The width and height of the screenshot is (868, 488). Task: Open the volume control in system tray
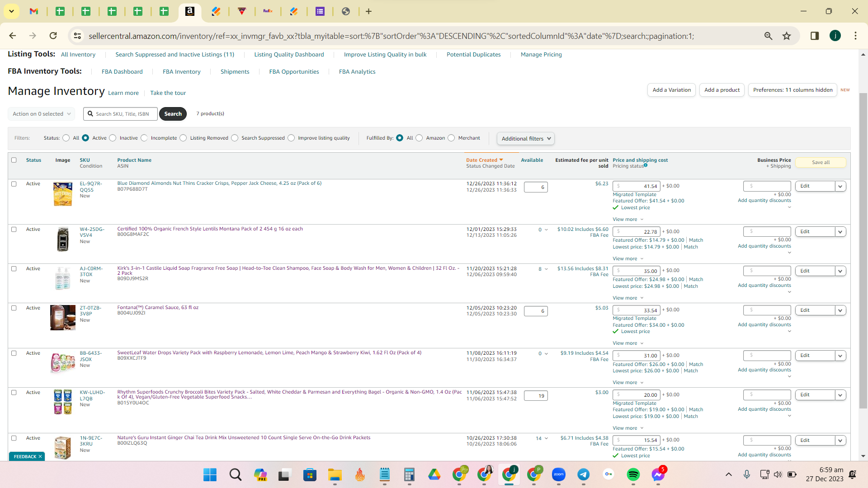778,474
